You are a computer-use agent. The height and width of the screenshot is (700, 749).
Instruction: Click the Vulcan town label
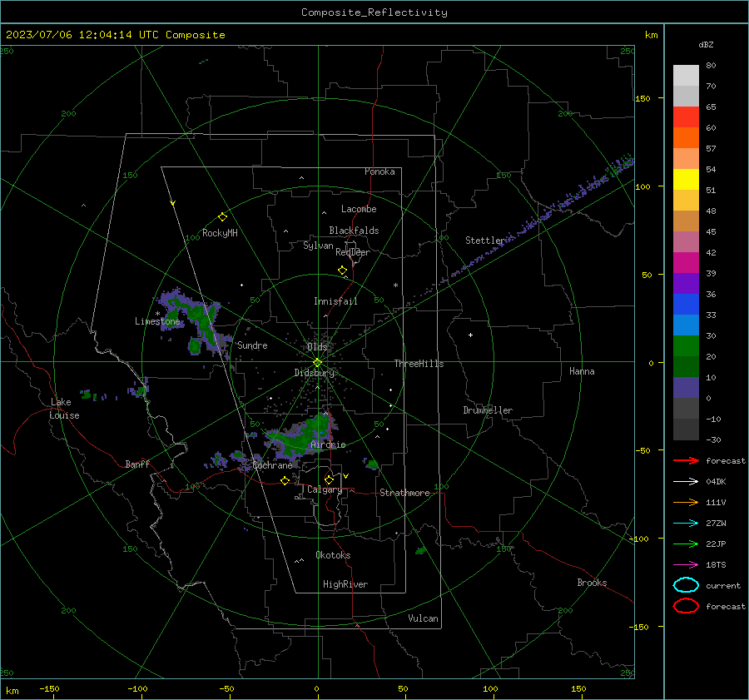pyautogui.click(x=423, y=618)
